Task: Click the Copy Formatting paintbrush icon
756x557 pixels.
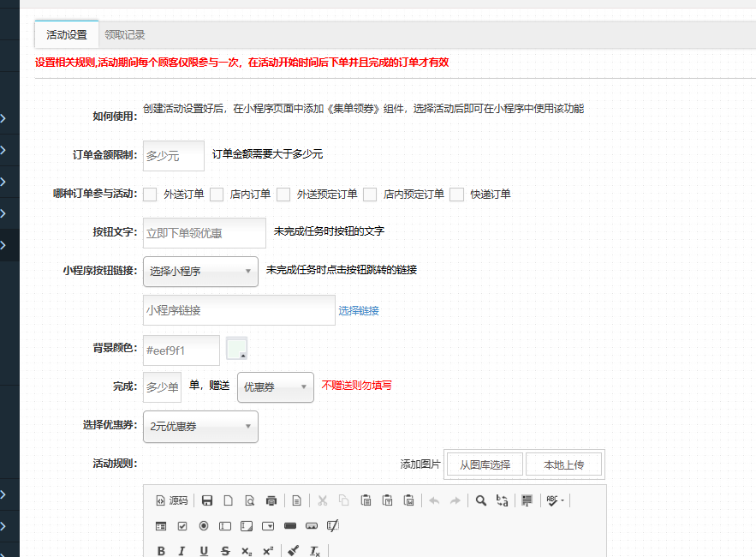Action: [x=293, y=551]
